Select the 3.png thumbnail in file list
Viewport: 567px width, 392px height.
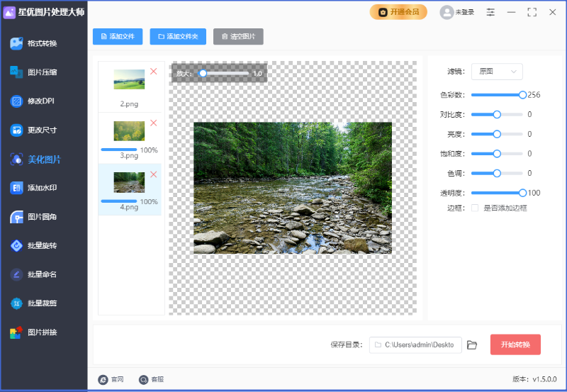coord(129,130)
